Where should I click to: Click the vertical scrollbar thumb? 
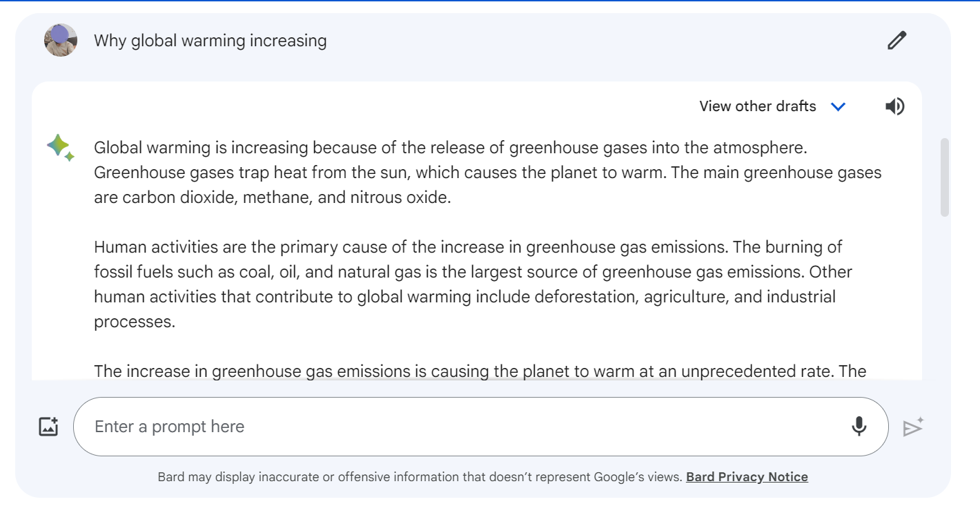tap(945, 177)
